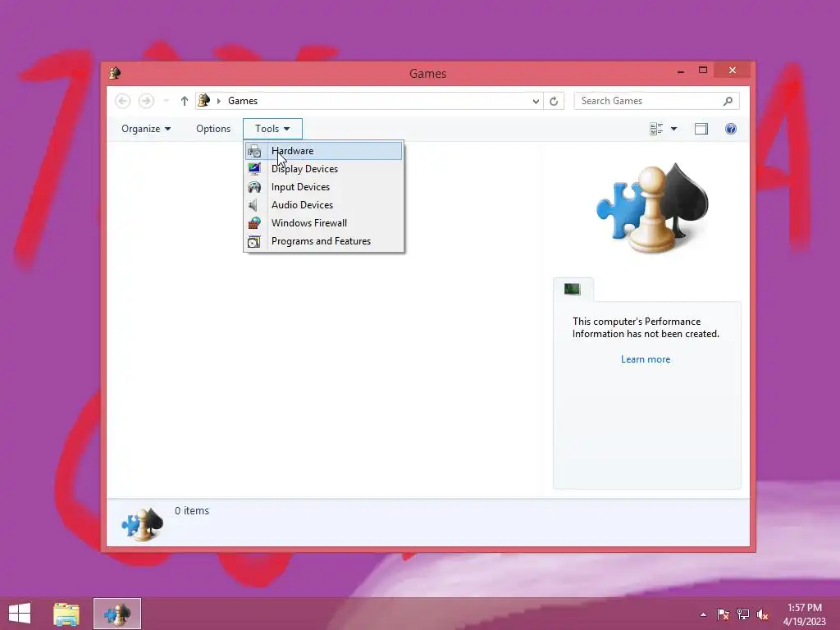Click the search magnifier icon
The width and height of the screenshot is (840, 630).
[728, 101]
